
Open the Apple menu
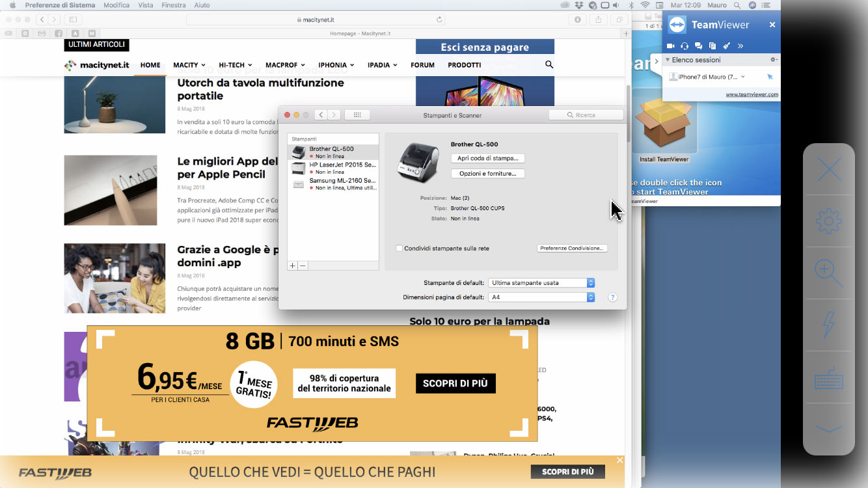click(x=12, y=5)
